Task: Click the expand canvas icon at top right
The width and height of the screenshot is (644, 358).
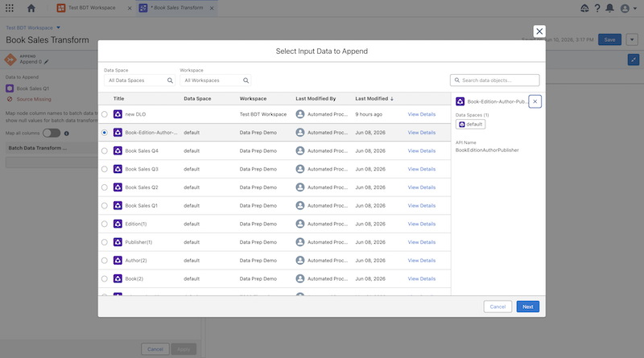Action: [x=634, y=60]
